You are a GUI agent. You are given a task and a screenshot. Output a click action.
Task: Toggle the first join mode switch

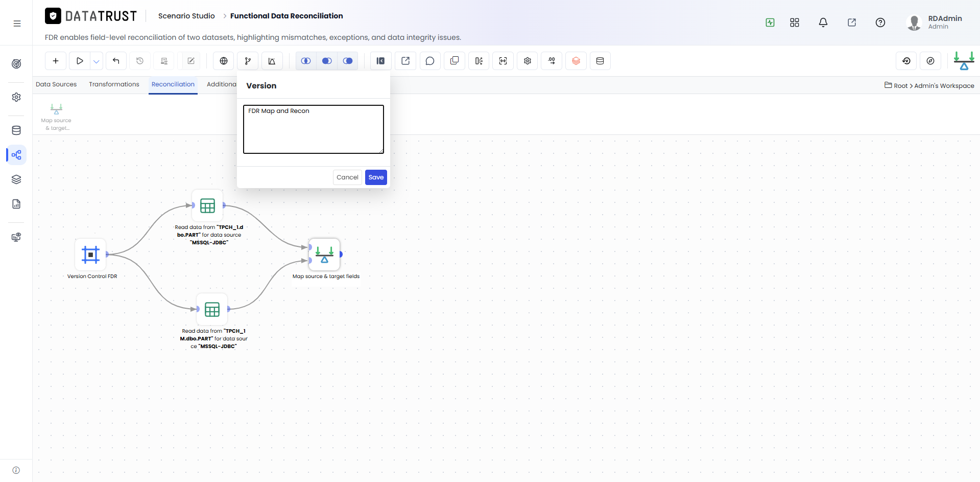click(306, 61)
